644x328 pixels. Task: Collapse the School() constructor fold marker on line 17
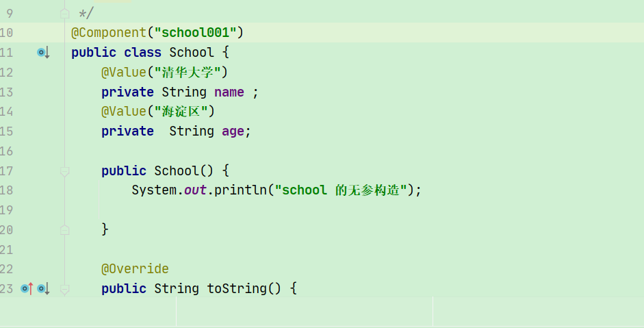coord(64,171)
